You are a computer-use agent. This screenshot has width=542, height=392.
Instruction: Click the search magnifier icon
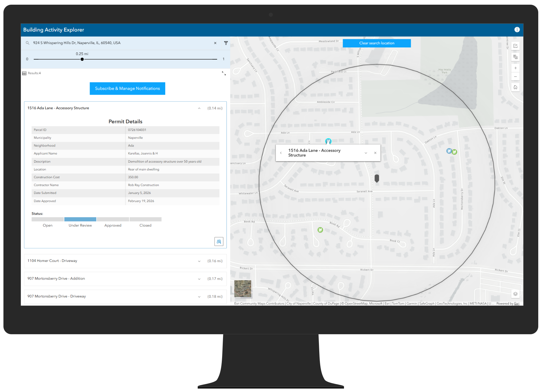(x=27, y=43)
